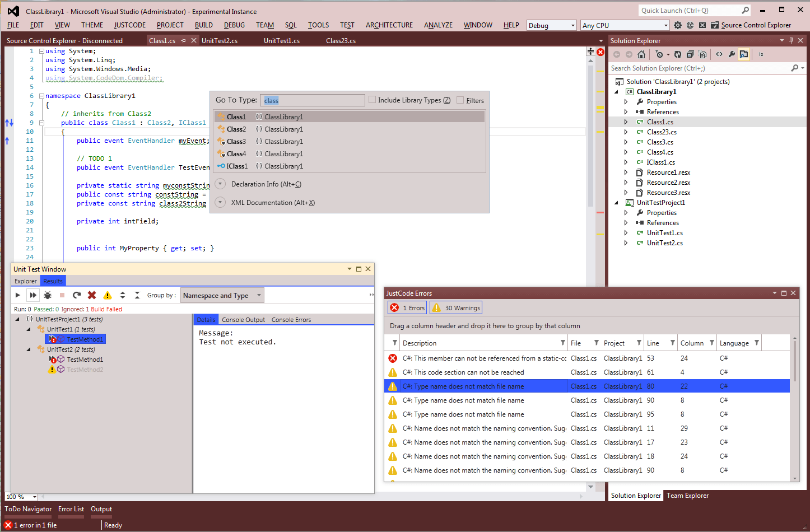Click red X failed tests filter icon
The width and height of the screenshot is (810, 532).
pyautogui.click(x=92, y=295)
